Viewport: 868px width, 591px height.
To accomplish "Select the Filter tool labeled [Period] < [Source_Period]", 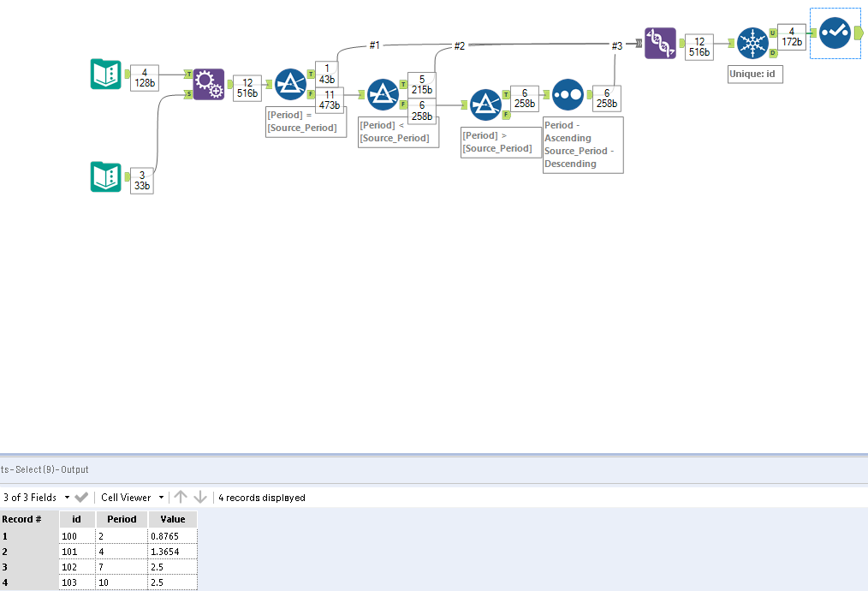I will pos(383,94).
